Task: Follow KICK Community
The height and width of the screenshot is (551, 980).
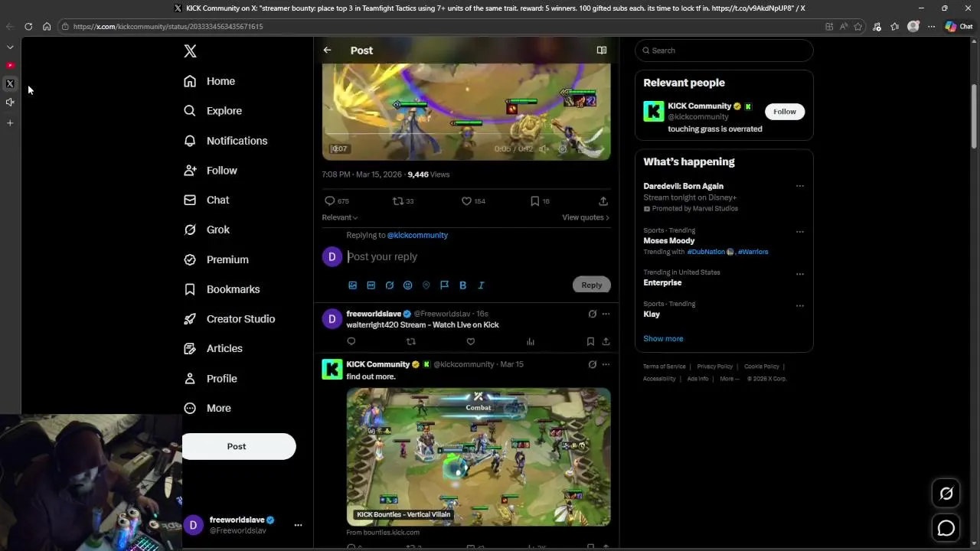Action: (x=785, y=112)
